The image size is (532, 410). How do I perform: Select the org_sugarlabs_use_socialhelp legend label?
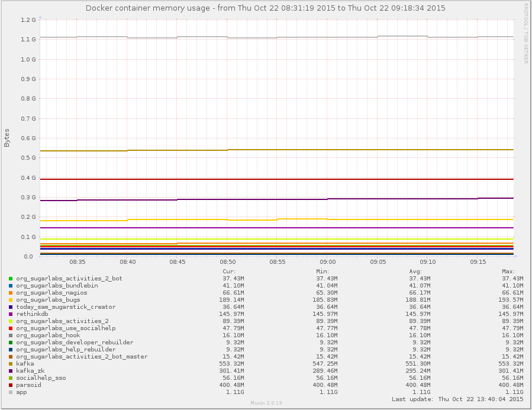coord(66,328)
